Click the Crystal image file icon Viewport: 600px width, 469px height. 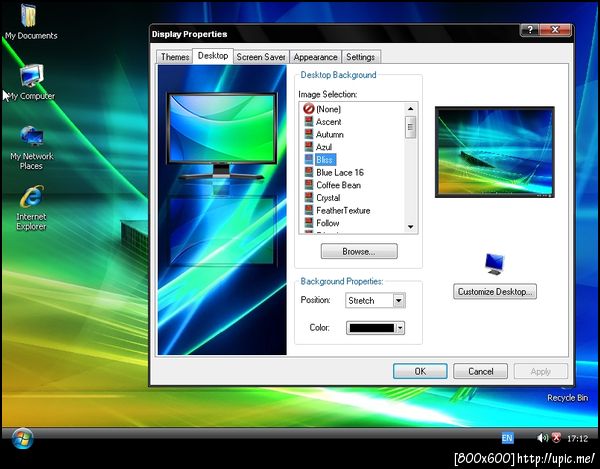(x=309, y=197)
